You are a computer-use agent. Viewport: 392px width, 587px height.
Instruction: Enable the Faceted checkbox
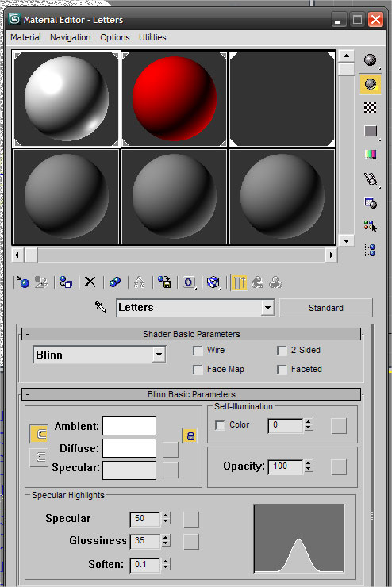click(x=282, y=370)
